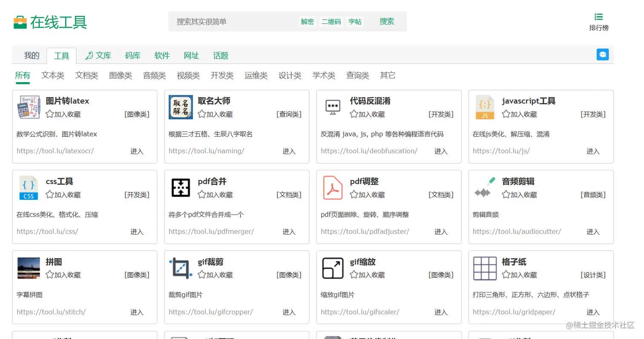Star pdf调整 with 加入收藏
The width and height of the screenshot is (644, 339).
pyautogui.click(x=367, y=195)
